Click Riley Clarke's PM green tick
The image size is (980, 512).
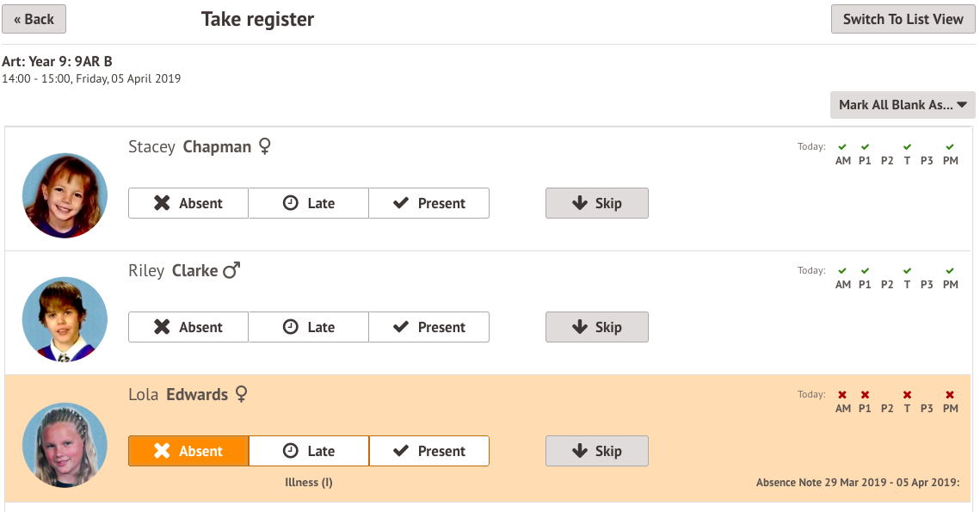(x=950, y=271)
